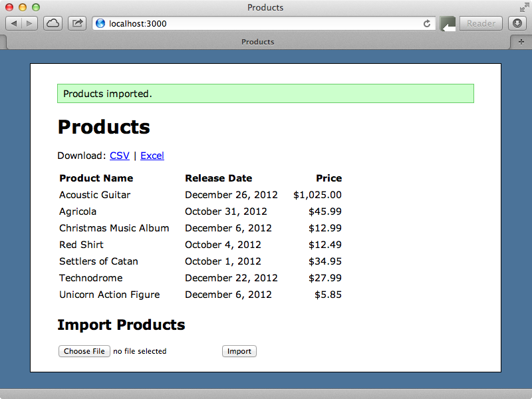Viewport: 532px width, 399px height.
Task: Go forward with the Safari forward arrow
Action: pyautogui.click(x=29, y=23)
